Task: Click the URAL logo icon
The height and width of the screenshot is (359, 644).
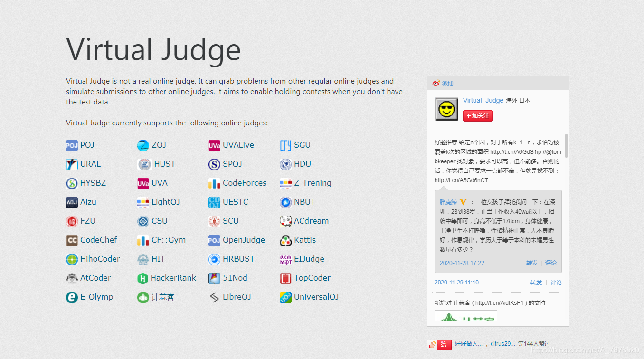Action: [72, 164]
